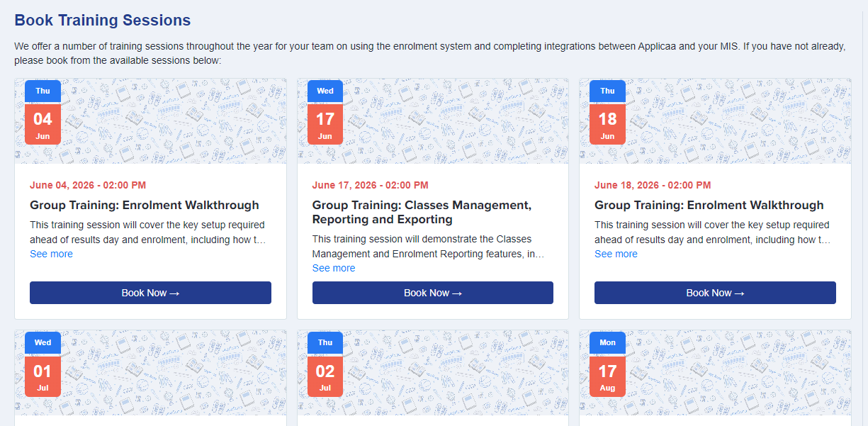Click the page's vertical scrollbar on the right
Image resolution: width=868 pixels, height=426 pixels.
coord(864,213)
